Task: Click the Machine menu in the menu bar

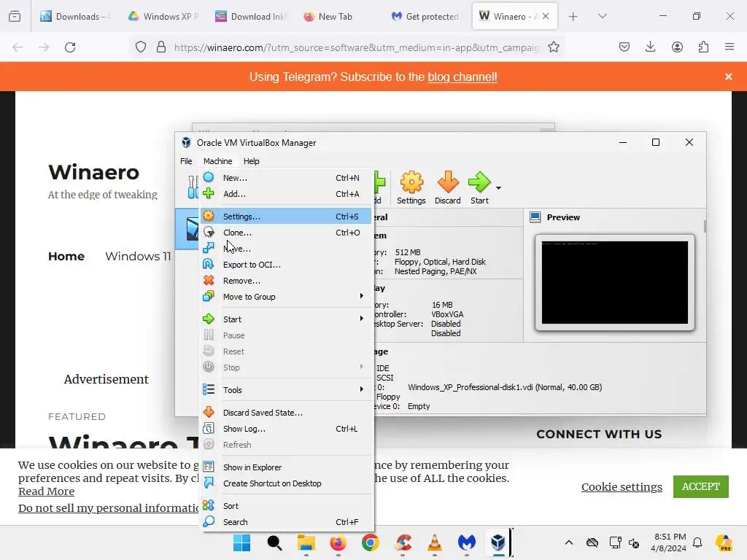Action: point(217,161)
